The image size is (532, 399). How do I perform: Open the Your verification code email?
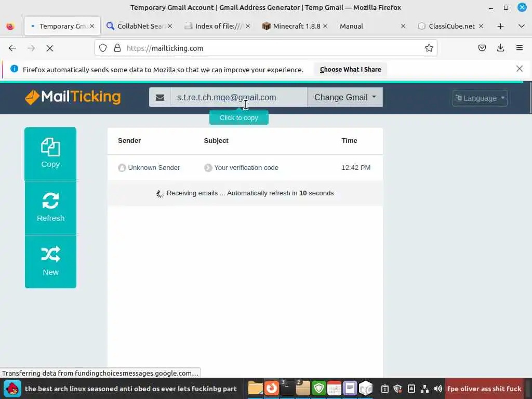click(246, 168)
